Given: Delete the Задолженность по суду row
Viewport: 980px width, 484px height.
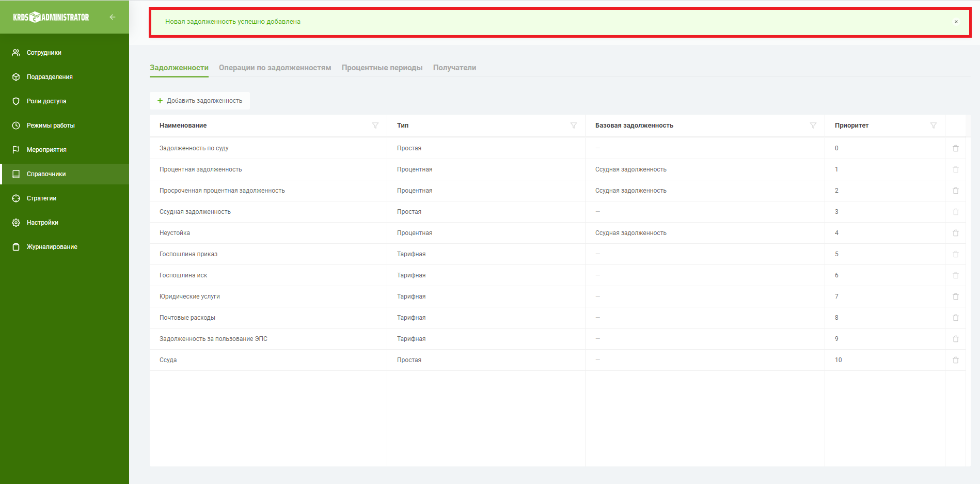Looking at the screenshot, I should 956,148.
